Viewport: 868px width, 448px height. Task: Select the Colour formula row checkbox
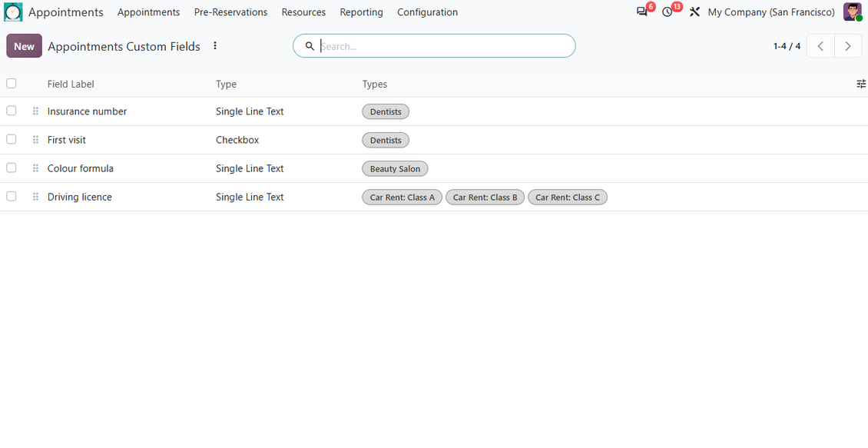pos(11,168)
